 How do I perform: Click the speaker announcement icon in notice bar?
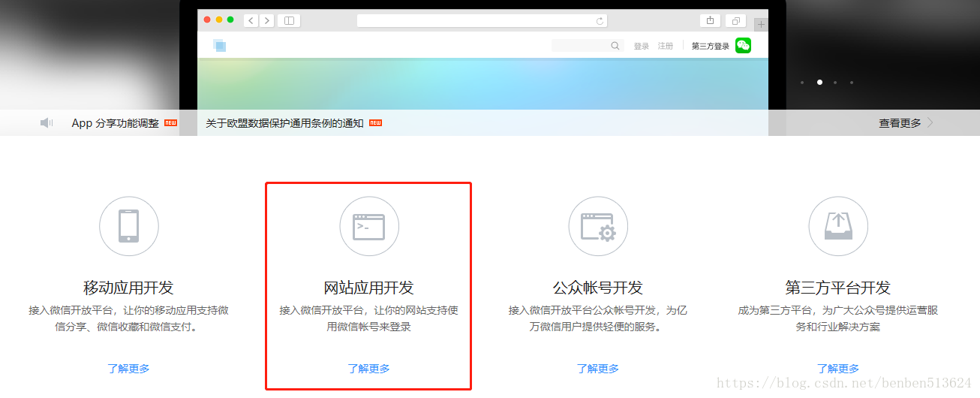[x=47, y=122]
